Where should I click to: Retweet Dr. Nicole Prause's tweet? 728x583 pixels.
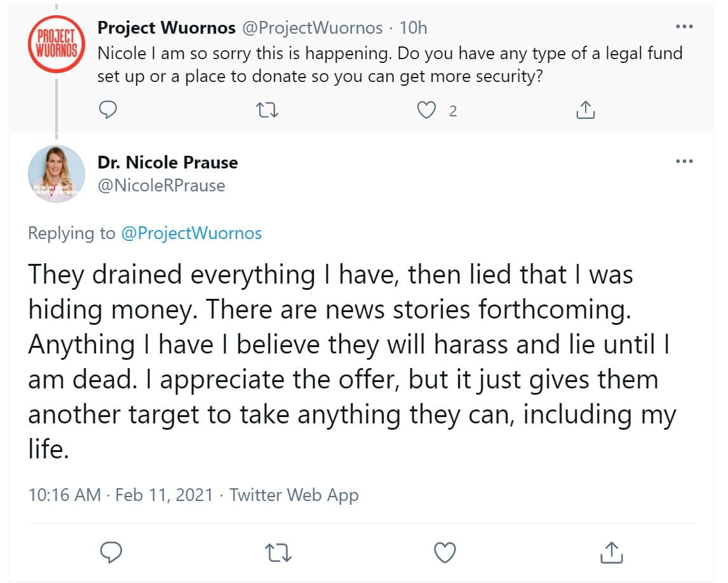(x=278, y=552)
